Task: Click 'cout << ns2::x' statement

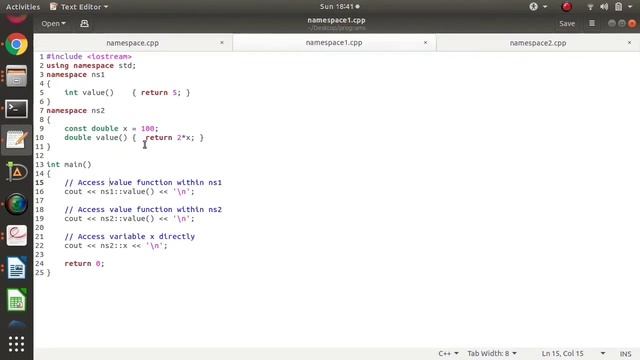Action: tap(116, 245)
